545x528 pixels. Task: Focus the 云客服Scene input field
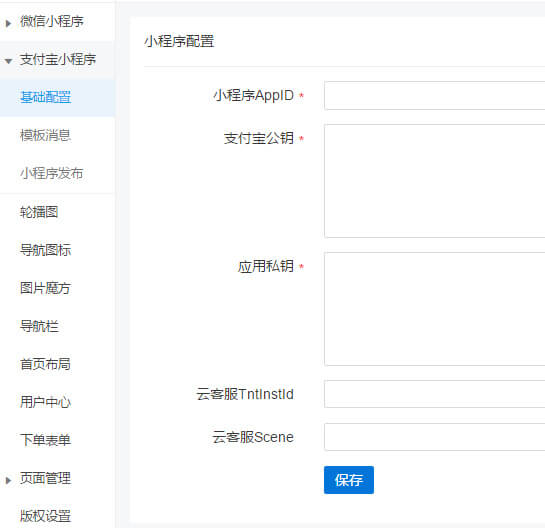pos(434,437)
